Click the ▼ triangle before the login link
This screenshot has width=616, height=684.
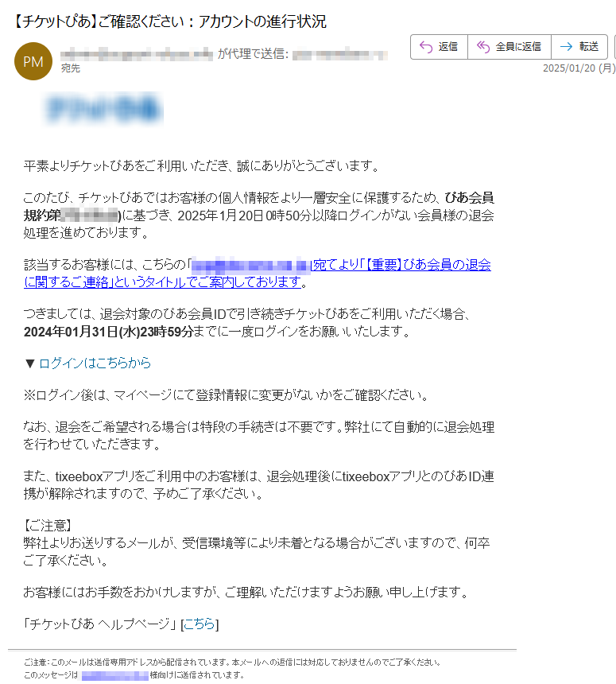tap(29, 363)
